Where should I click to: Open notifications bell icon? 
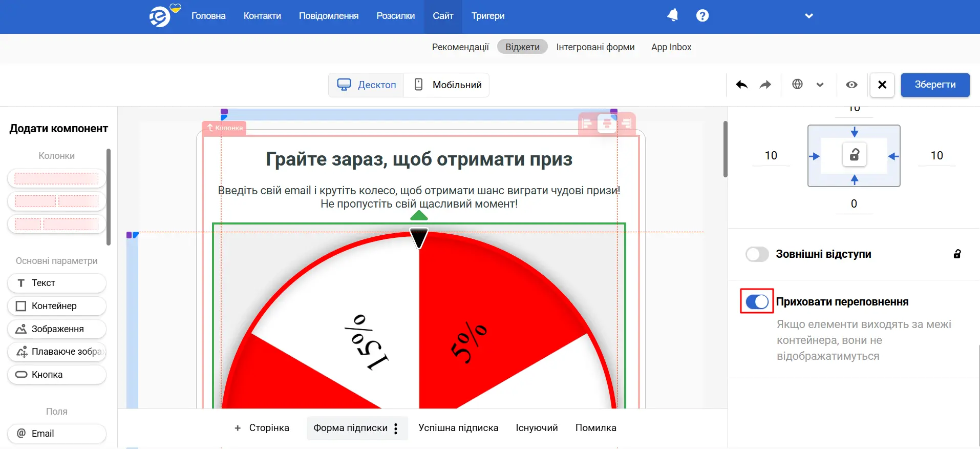(673, 15)
